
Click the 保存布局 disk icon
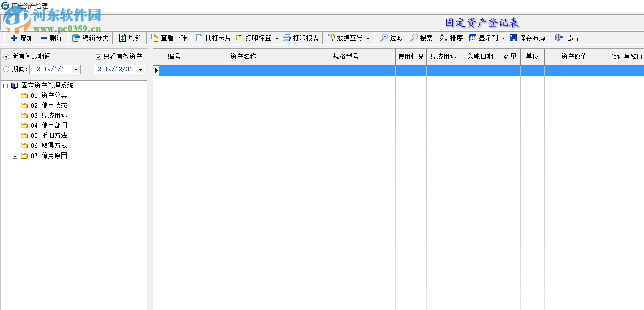click(x=513, y=38)
